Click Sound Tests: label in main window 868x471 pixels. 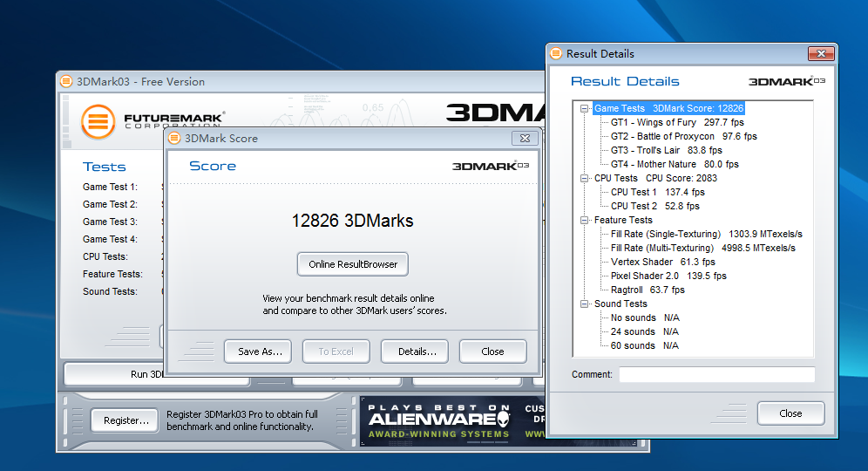[110, 291]
